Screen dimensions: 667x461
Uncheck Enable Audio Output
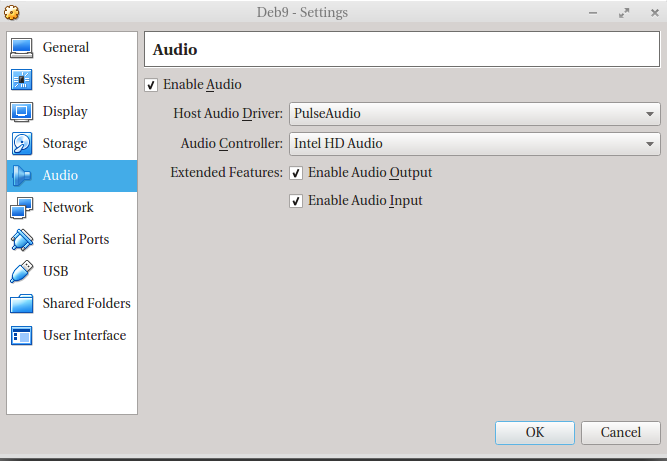296,173
